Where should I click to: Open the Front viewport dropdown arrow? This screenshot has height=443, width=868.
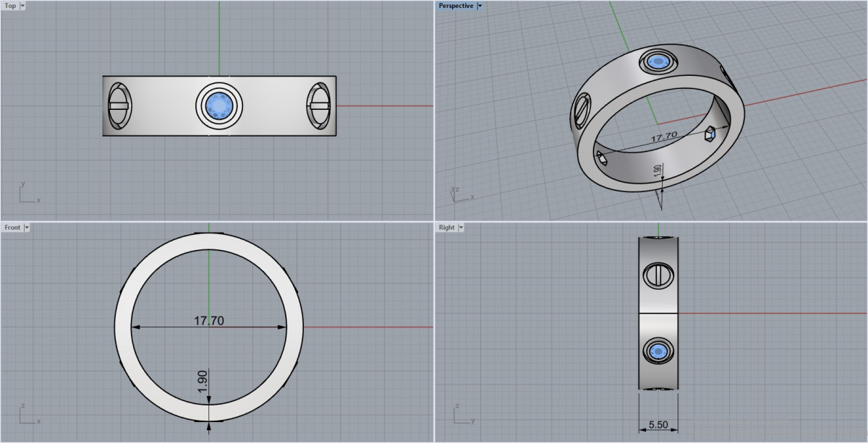tap(27, 228)
